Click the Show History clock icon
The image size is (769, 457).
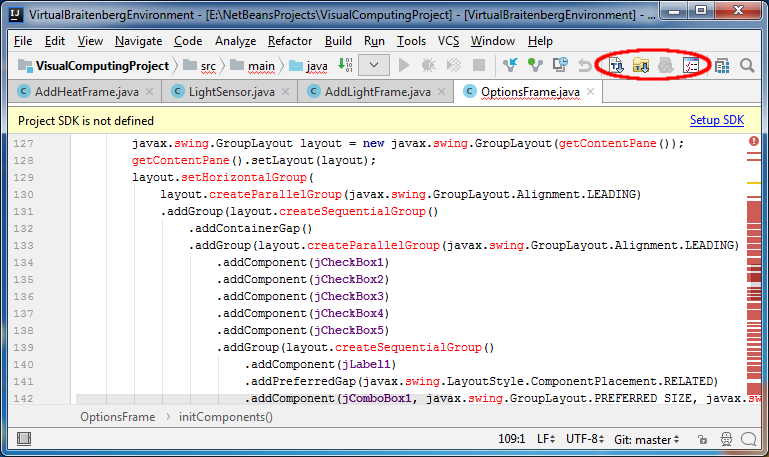pos(560,65)
